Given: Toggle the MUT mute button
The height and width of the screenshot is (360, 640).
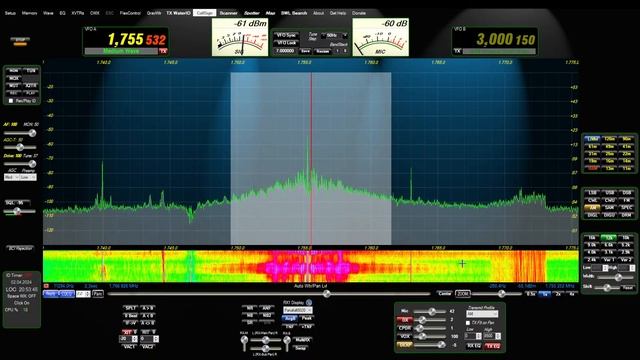Looking at the screenshot, I should [x=14, y=86].
